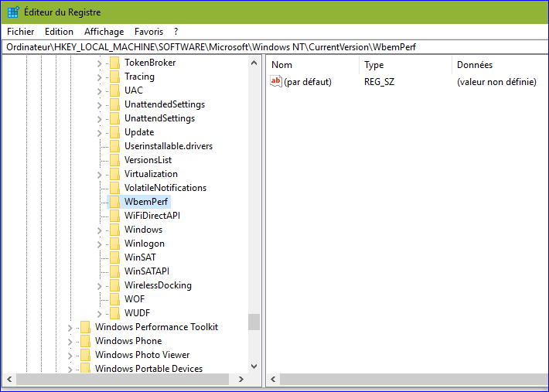Select the Update folder icon

[114, 132]
